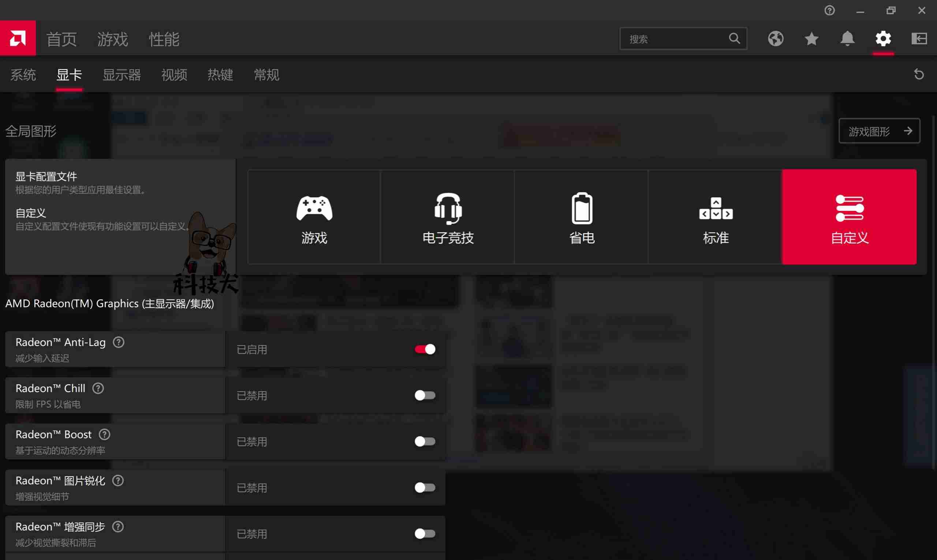Screen dimensions: 937x560
Task: Open notifications bell icon
Action: pos(847,38)
